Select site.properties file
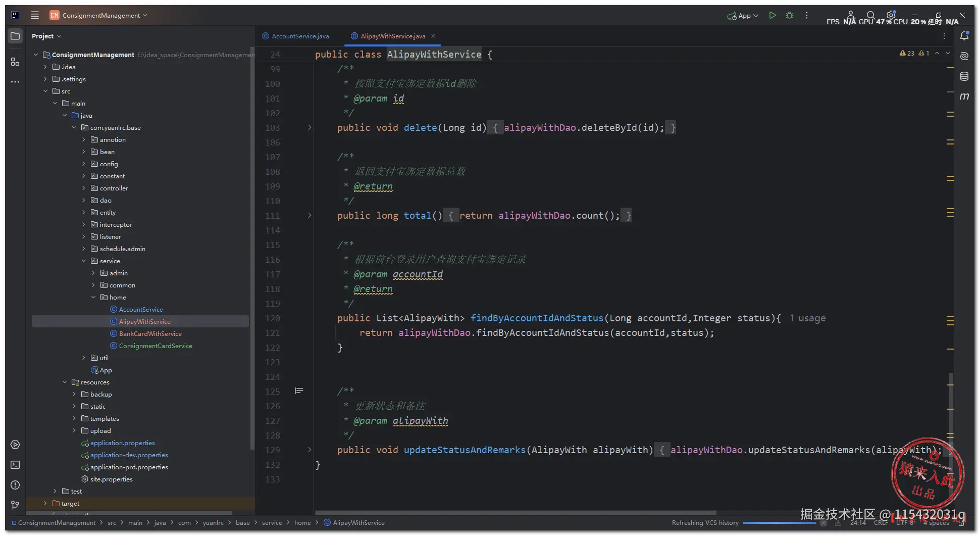 click(x=111, y=479)
